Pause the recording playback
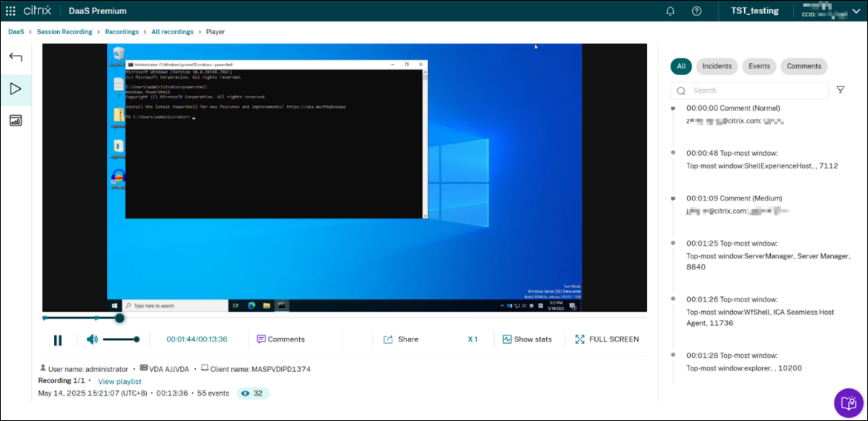This screenshot has height=421, width=868. click(58, 340)
